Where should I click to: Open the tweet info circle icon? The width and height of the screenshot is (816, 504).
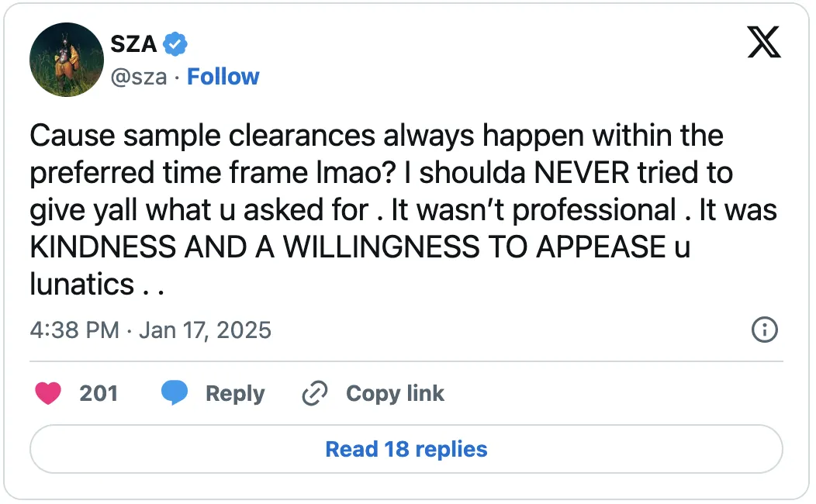pyautogui.click(x=765, y=330)
